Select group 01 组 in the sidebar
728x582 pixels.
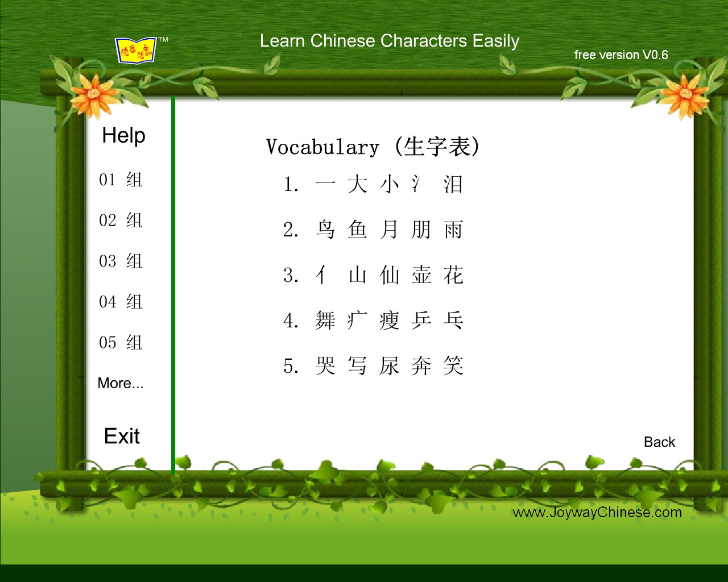[x=121, y=180]
